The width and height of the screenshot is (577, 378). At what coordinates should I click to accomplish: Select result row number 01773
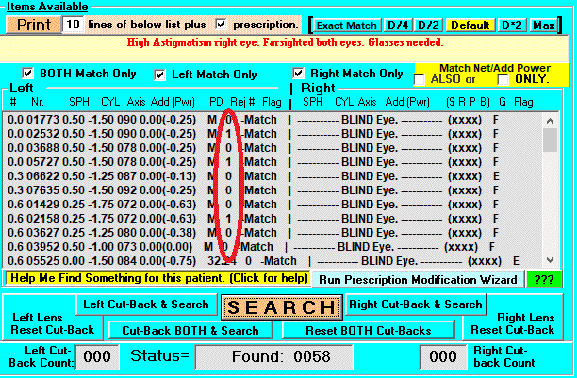[272, 120]
